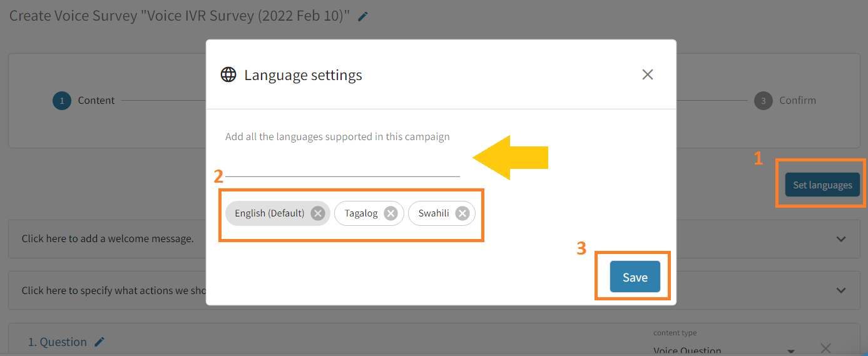Save the language settings
The width and height of the screenshot is (868, 356).
(635, 277)
